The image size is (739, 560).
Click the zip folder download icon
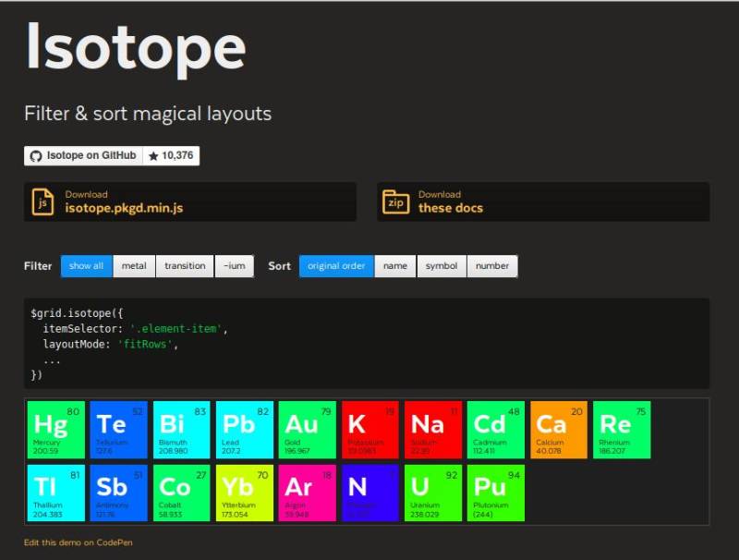click(395, 202)
